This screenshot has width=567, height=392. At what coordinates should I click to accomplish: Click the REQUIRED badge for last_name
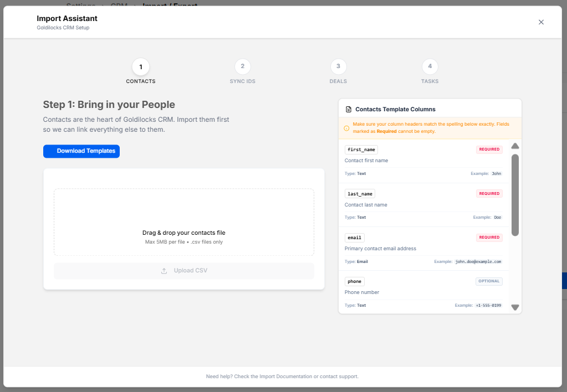point(489,194)
